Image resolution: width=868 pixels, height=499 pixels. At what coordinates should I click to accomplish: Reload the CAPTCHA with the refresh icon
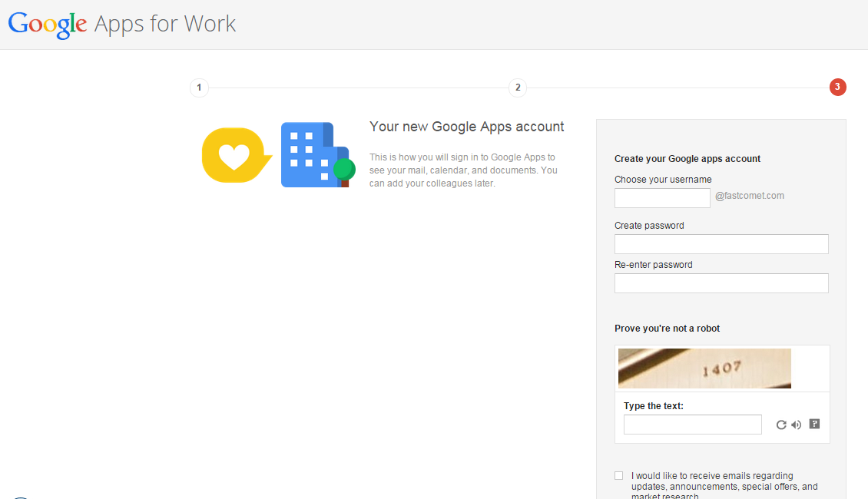[780, 424]
